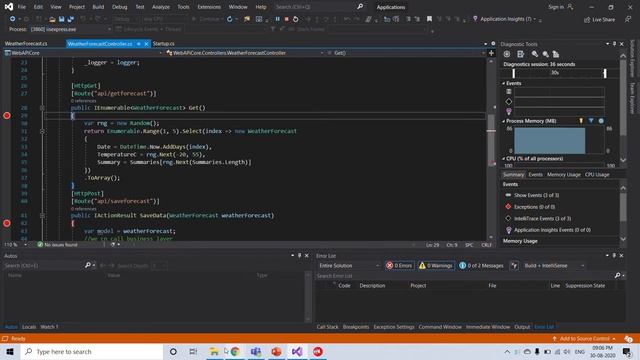This screenshot has width=640, height=360.
Task: Toggle a bookmark from the toolbar
Action: pos(429,19)
